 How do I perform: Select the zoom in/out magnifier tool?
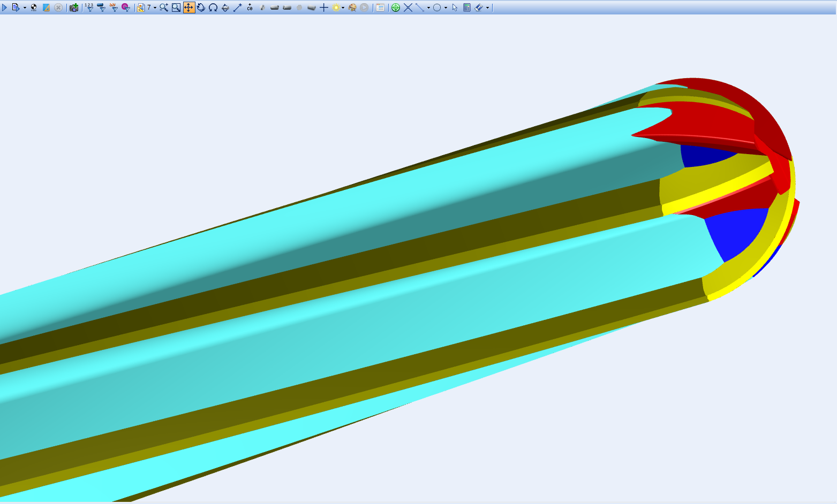click(x=164, y=7)
